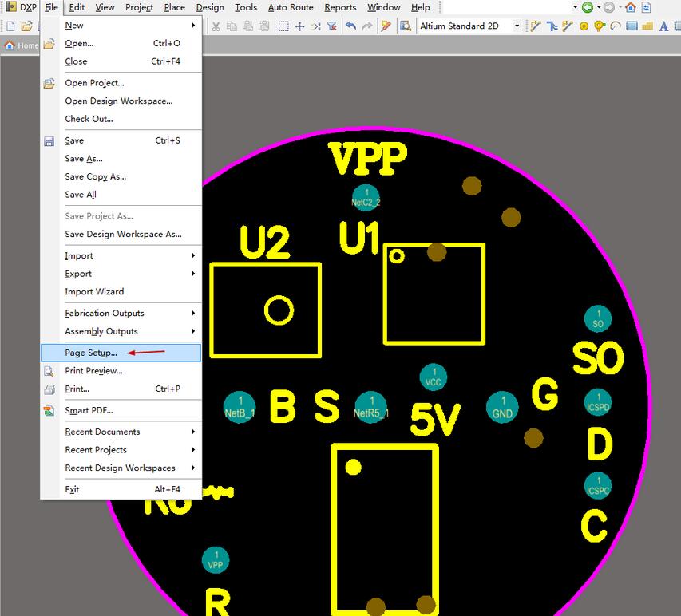Select the Place String A tool
Viewport: 681px width, 616px height.
[x=663, y=26]
